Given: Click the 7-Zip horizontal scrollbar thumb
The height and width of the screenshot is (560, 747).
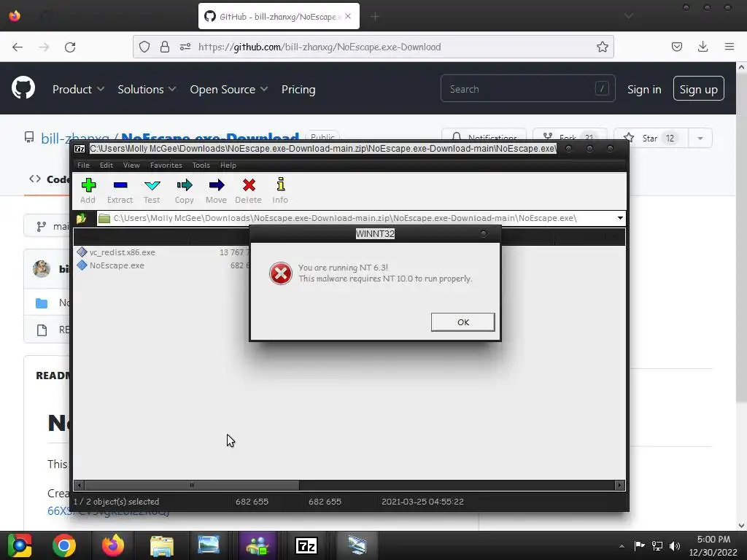Looking at the screenshot, I should 192,485.
